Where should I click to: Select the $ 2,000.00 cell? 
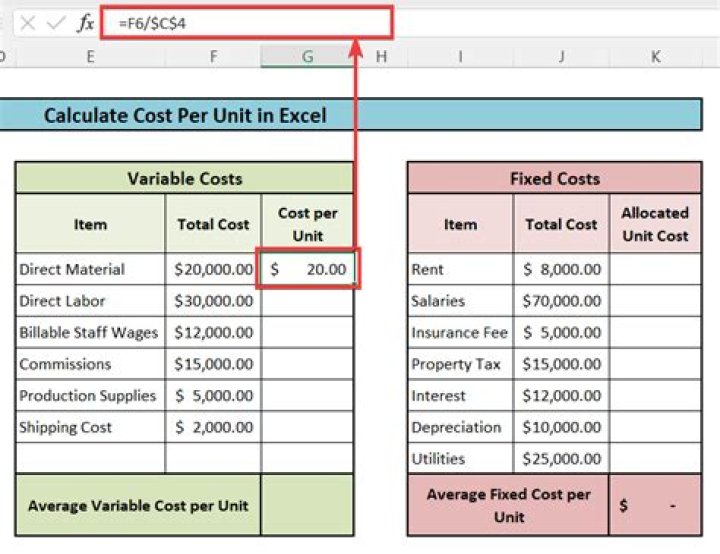coord(213,427)
